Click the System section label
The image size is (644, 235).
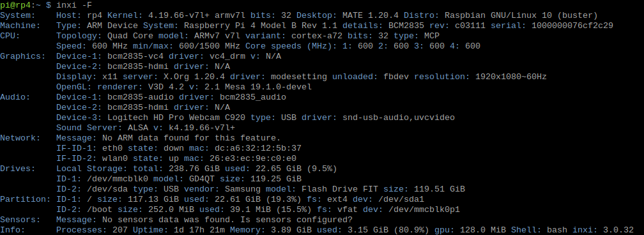click(x=18, y=15)
